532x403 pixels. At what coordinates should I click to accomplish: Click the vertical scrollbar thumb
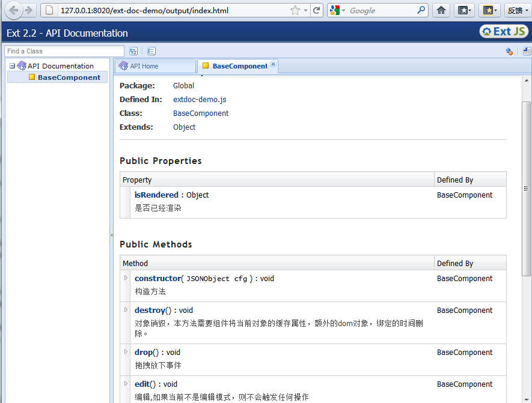click(526, 189)
